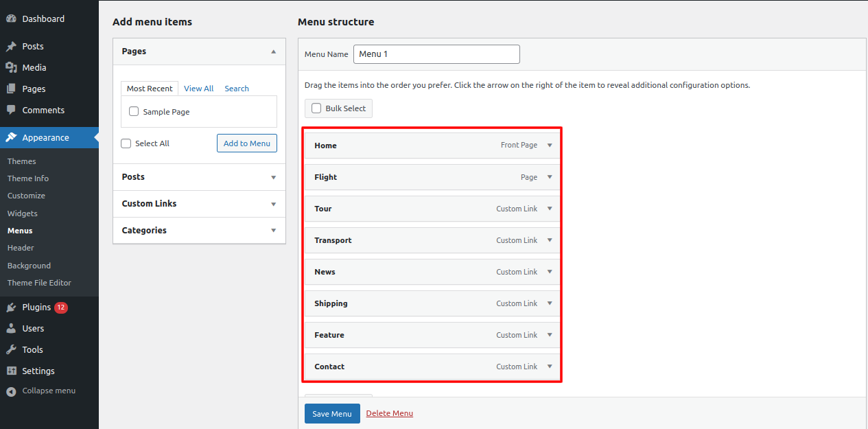
Task: Click the Menu Name text field
Action: click(x=436, y=54)
